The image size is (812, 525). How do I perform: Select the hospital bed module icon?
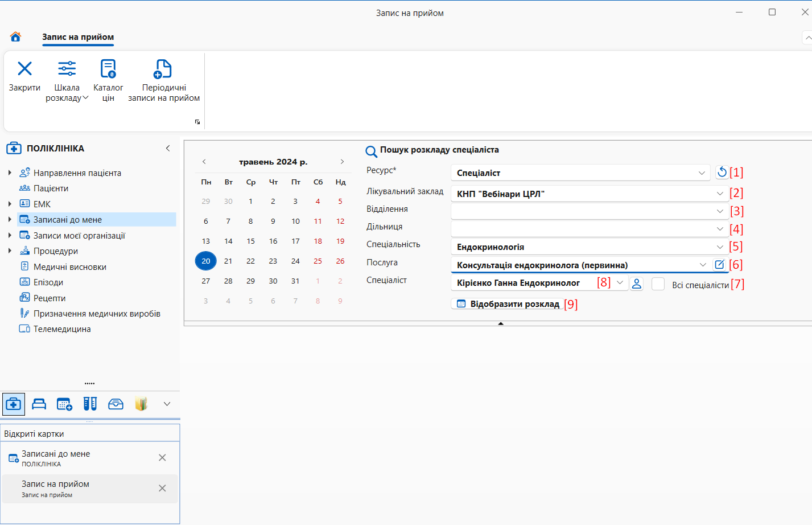tap(39, 404)
